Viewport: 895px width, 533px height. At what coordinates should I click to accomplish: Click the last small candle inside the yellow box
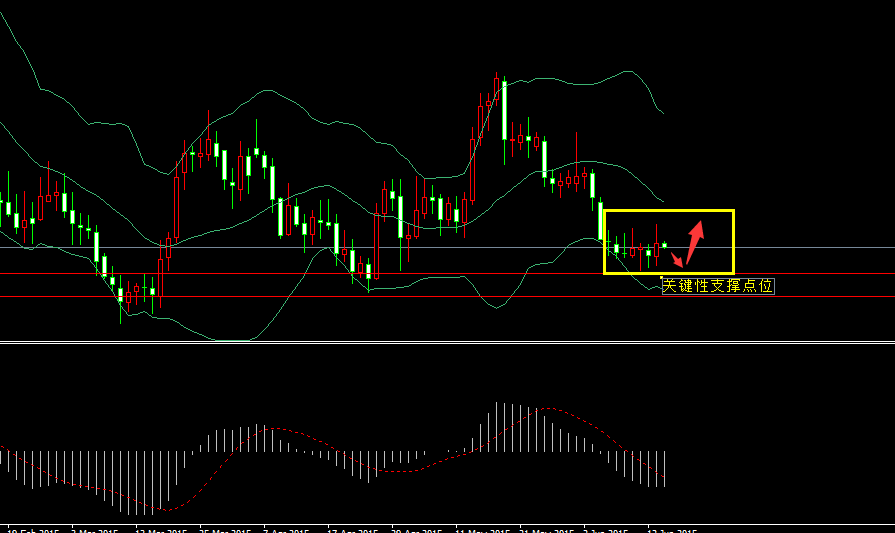click(x=665, y=245)
